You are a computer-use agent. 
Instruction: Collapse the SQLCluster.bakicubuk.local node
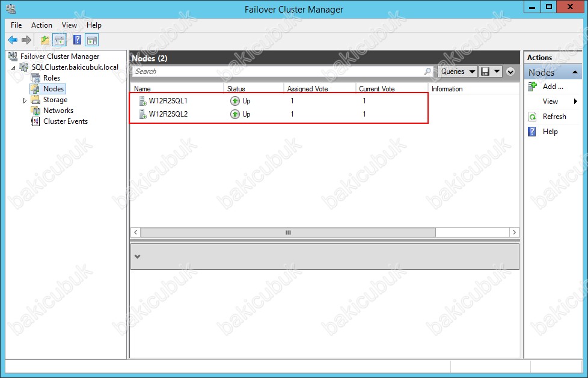pyautogui.click(x=14, y=68)
